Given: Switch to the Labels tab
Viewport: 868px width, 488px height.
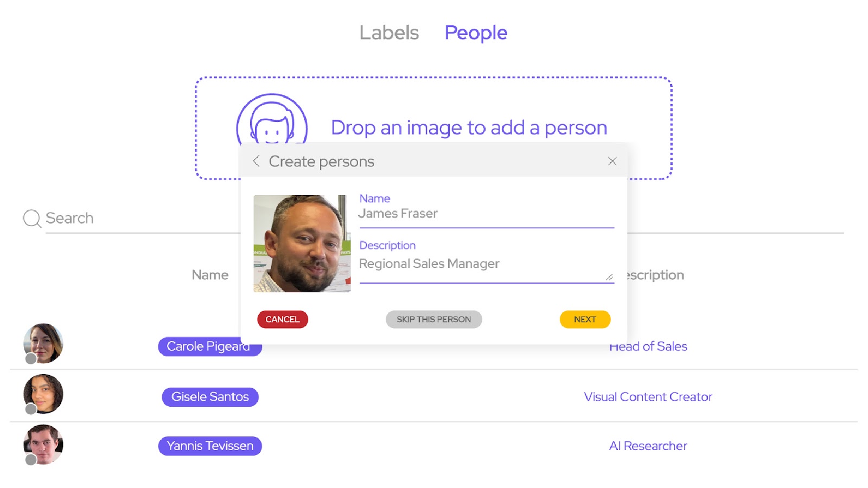Looking at the screenshot, I should 388,33.
